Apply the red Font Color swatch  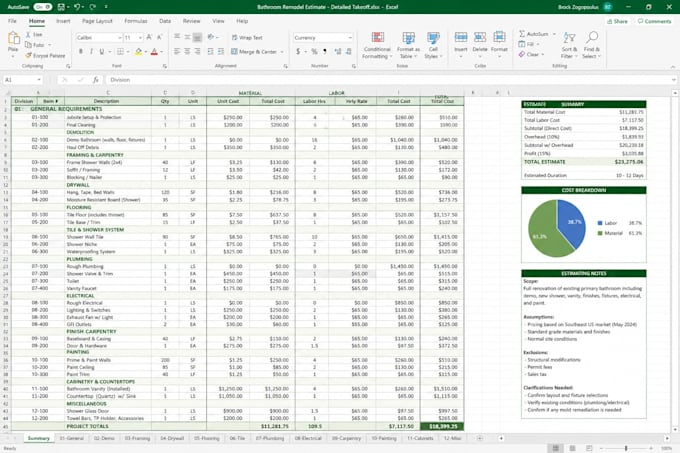154,52
